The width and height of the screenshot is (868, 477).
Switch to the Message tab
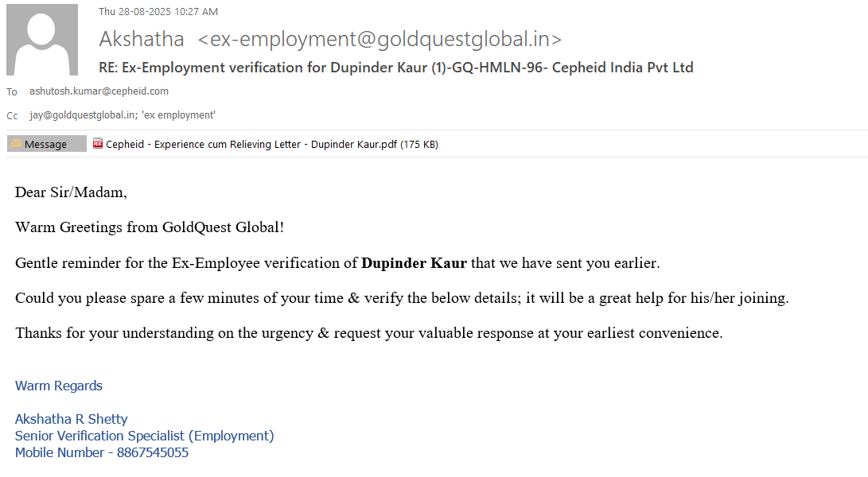(x=46, y=144)
